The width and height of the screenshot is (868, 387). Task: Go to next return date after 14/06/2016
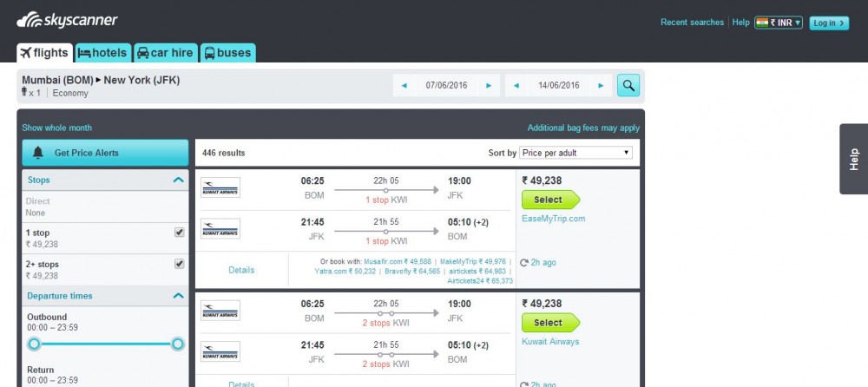tap(601, 85)
